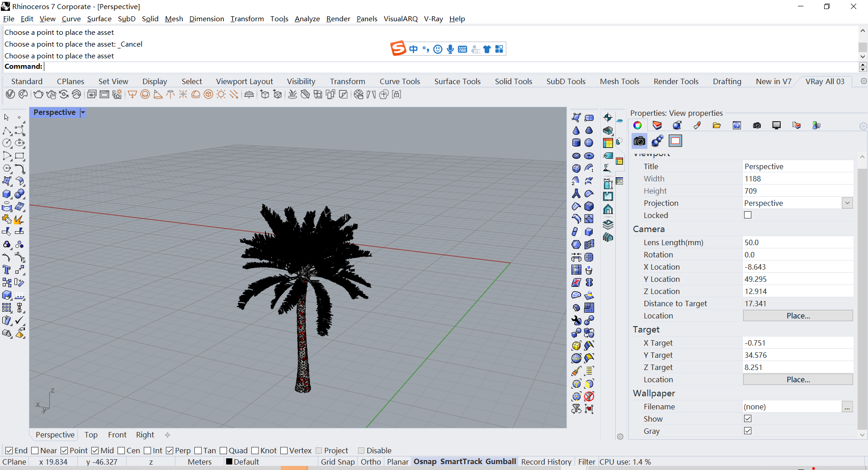Open the Layers panel icon
868x470 pixels.
608,224
